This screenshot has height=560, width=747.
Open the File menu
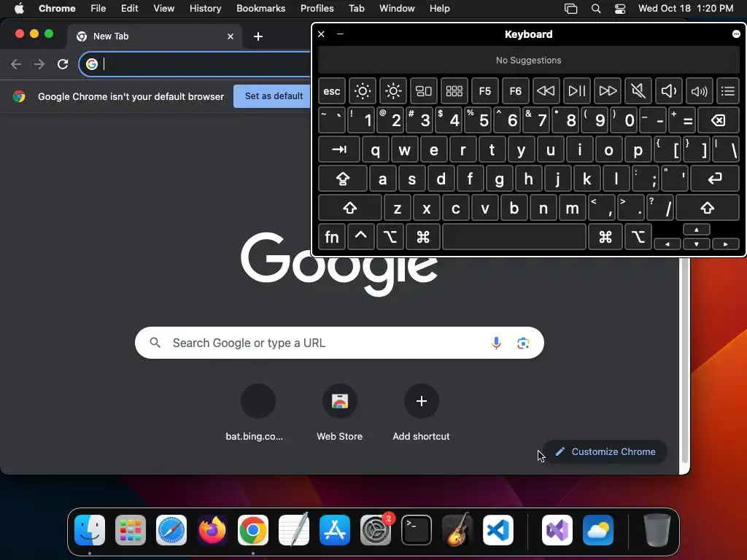tap(98, 8)
